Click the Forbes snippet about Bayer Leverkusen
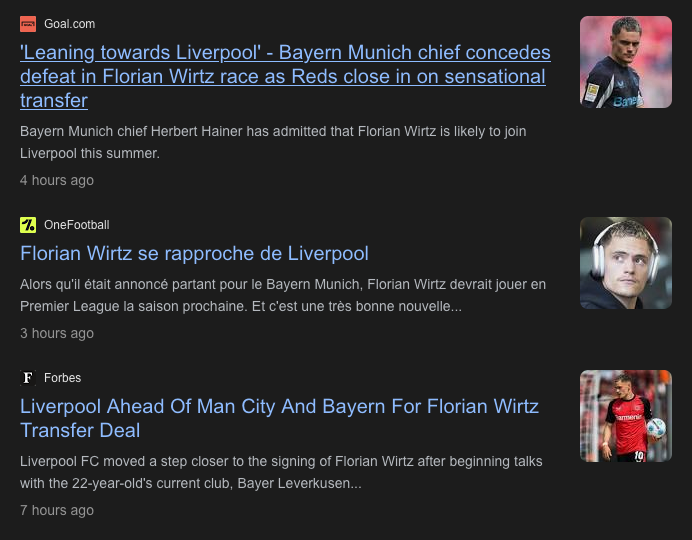The height and width of the screenshot is (540, 692). point(281,472)
